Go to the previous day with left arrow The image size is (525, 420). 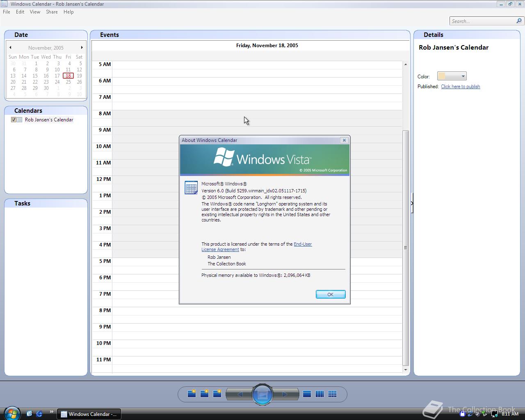tap(240, 394)
